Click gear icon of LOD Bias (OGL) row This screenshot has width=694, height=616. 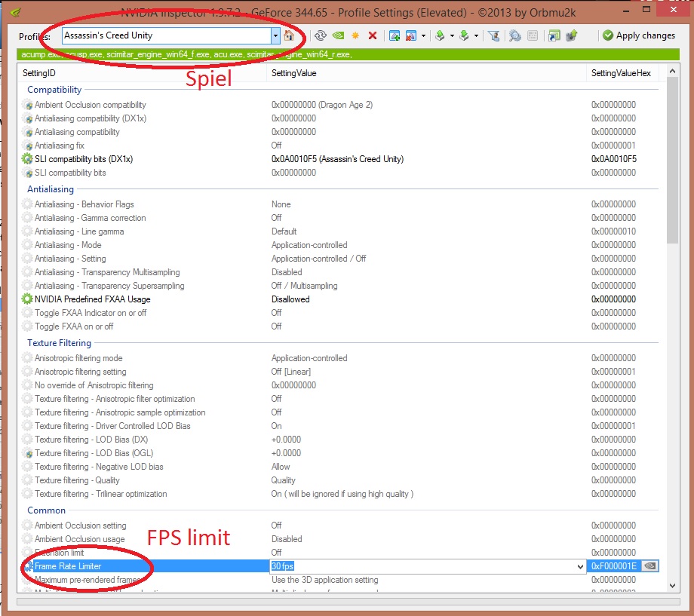pyautogui.click(x=27, y=453)
